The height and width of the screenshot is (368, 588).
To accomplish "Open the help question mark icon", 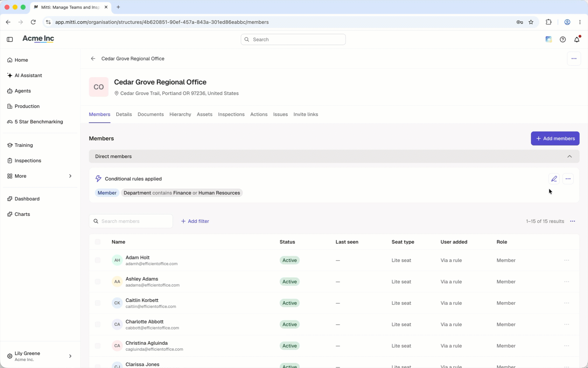I will click(x=562, y=39).
